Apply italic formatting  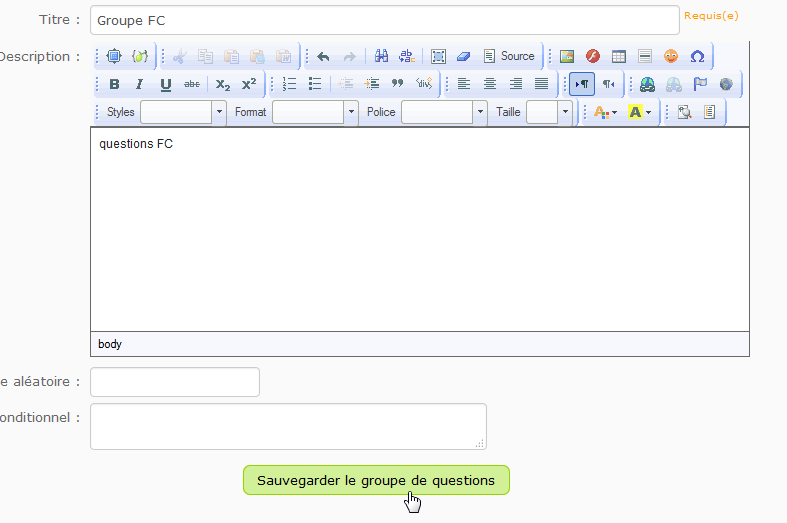(139, 84)
